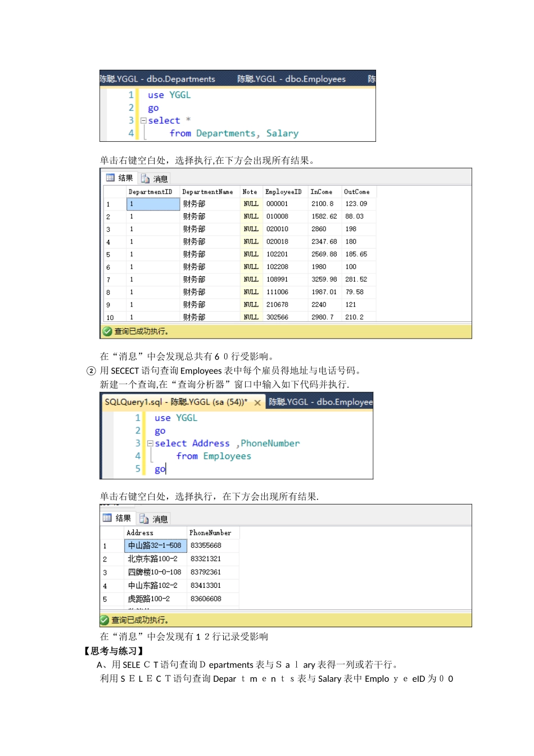Show the 消息 tab above the Address grid
Viewport: 534px width, 756px height.
tap(154, 519)
